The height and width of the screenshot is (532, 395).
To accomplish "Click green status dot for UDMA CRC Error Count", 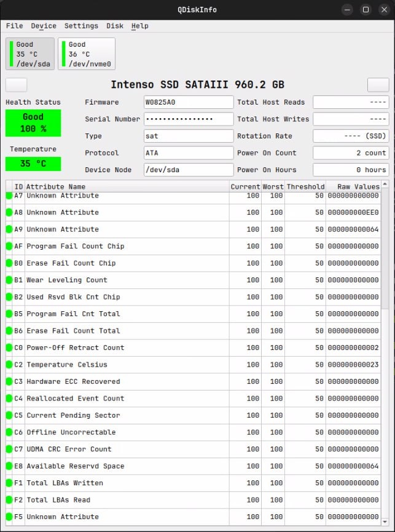I will [9, 449].
